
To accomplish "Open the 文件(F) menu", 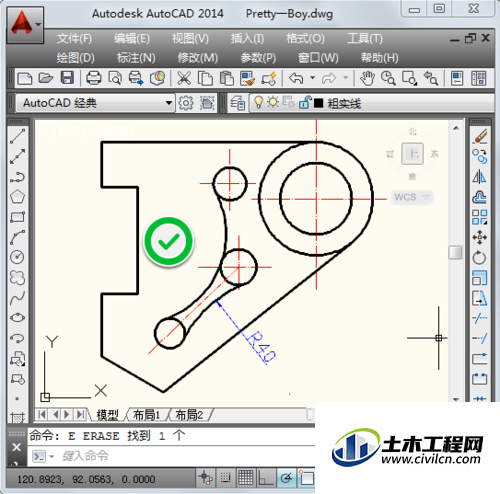I will (74, 39).
